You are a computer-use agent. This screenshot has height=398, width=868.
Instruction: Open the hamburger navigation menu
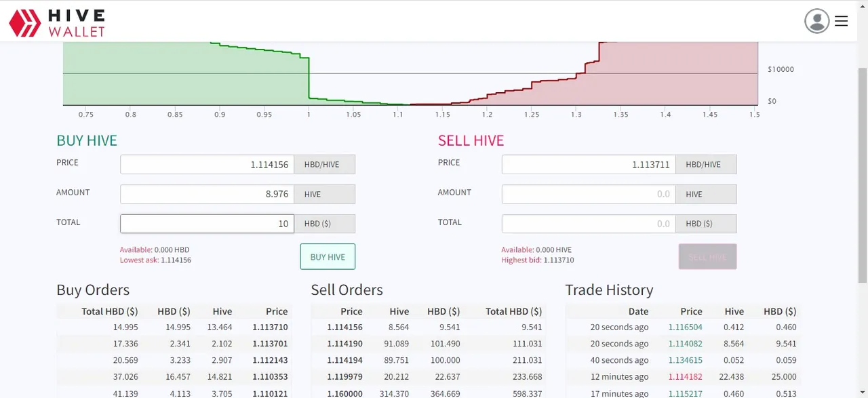842,21
